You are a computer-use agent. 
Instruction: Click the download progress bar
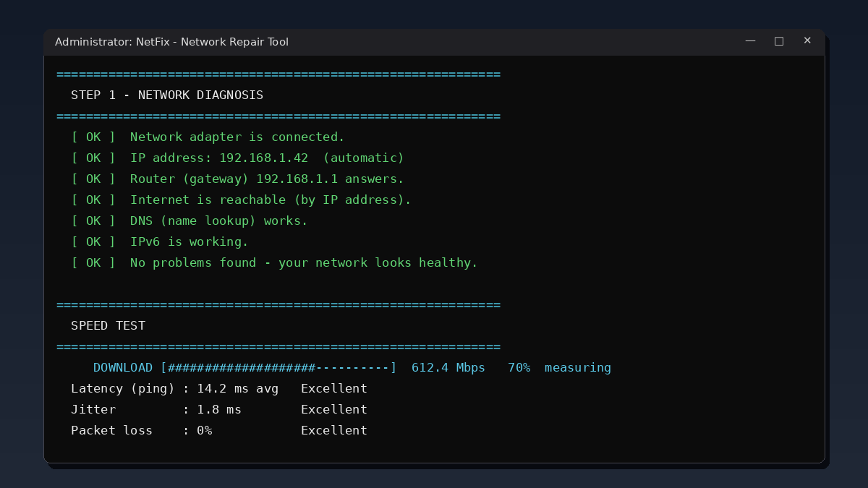click(x=278, y=368)
